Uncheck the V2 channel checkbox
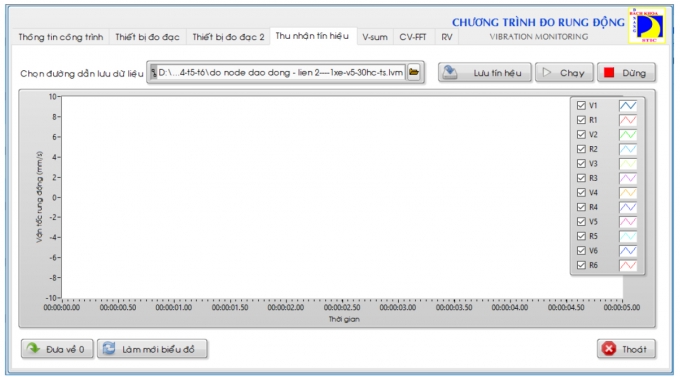 coord(581,134)
